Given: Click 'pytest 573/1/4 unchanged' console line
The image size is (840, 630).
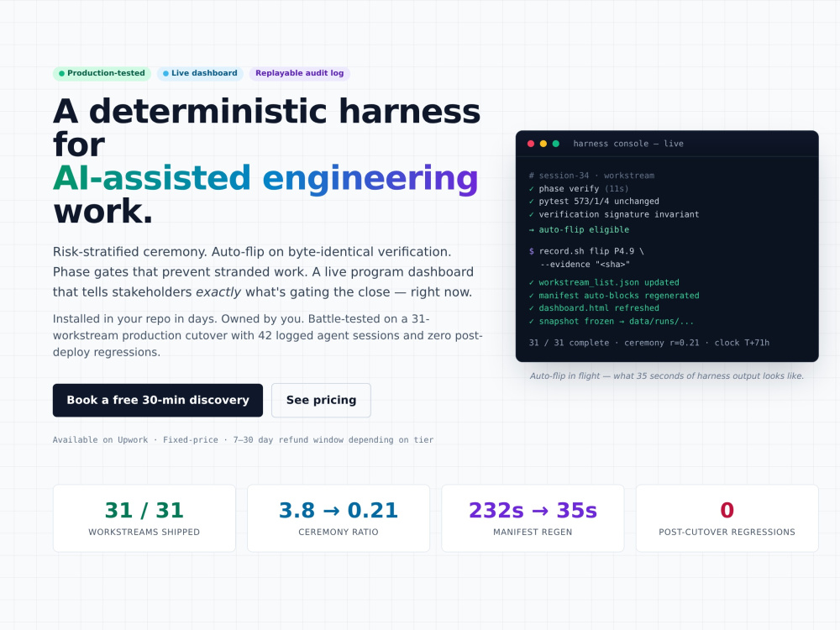Looking at the screenshot, I should tap(594, 202).
